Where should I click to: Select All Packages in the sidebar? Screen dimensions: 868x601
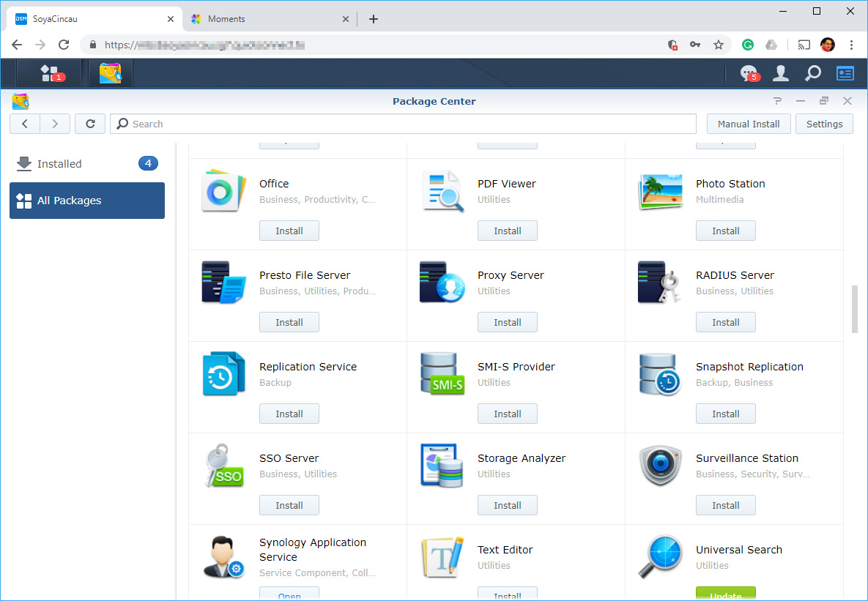[x=87, y=201]
